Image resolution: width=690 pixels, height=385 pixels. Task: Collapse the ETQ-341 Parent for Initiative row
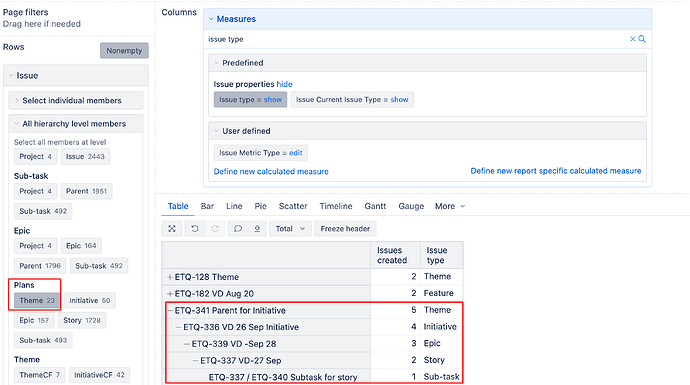170,311
